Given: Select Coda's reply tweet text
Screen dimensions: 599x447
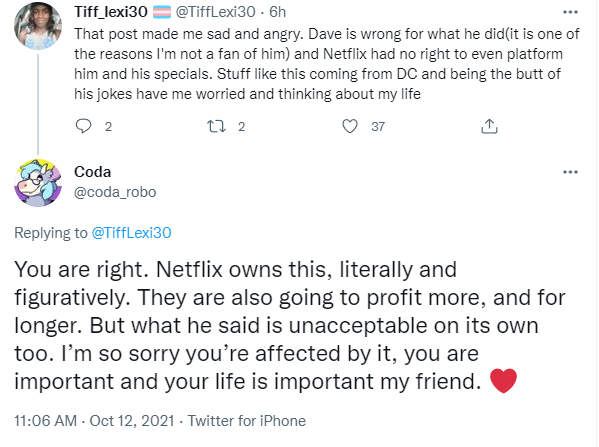Looking at the screenshot, I should (290, 325).
